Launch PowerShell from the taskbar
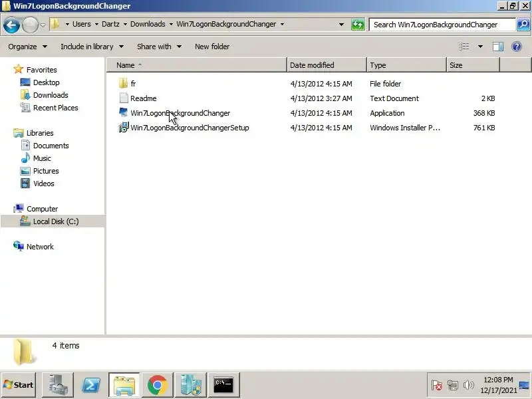Screen dimensions: 532x399 (91, 385)
